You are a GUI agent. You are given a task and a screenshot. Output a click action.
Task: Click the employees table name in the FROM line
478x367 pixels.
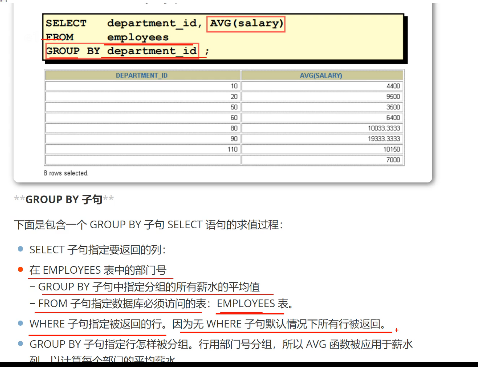pos(138,37)
